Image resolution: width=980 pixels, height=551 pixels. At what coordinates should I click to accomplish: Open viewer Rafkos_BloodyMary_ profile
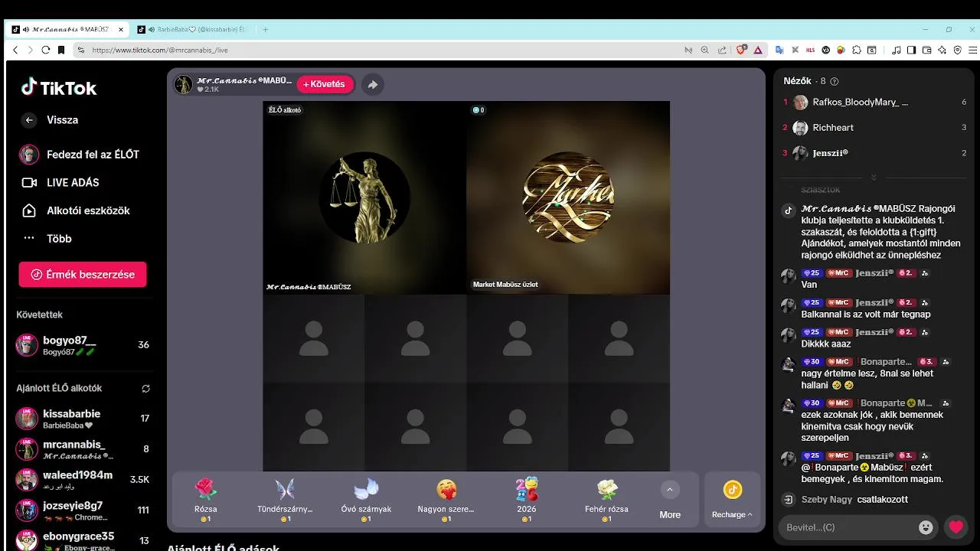click(x=875, y=102)
